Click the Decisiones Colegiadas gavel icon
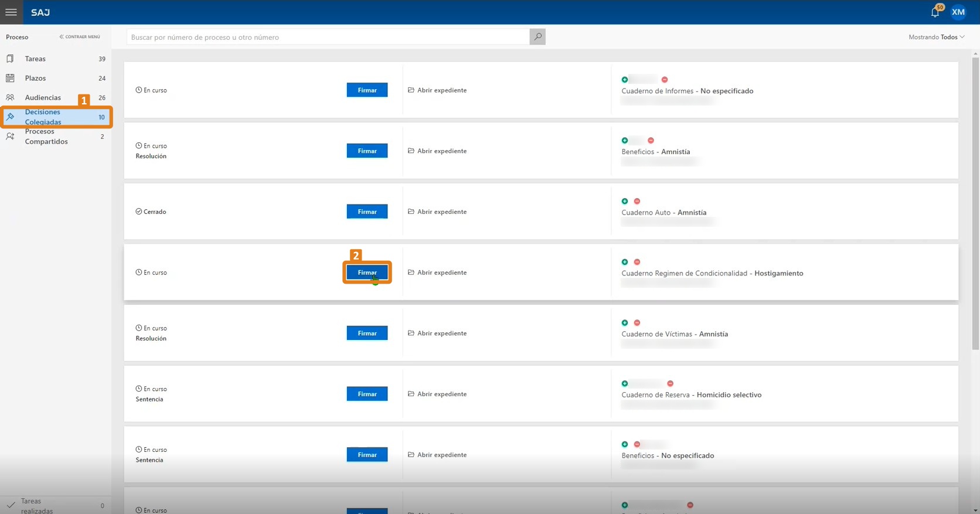The width and height of the screenshot is (980, 514). click(x=10, y=117)
